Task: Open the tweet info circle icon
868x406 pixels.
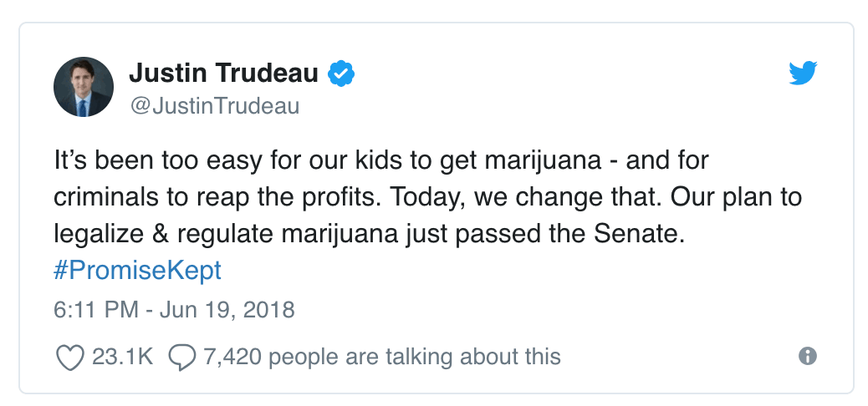Action: coord(808,356)
